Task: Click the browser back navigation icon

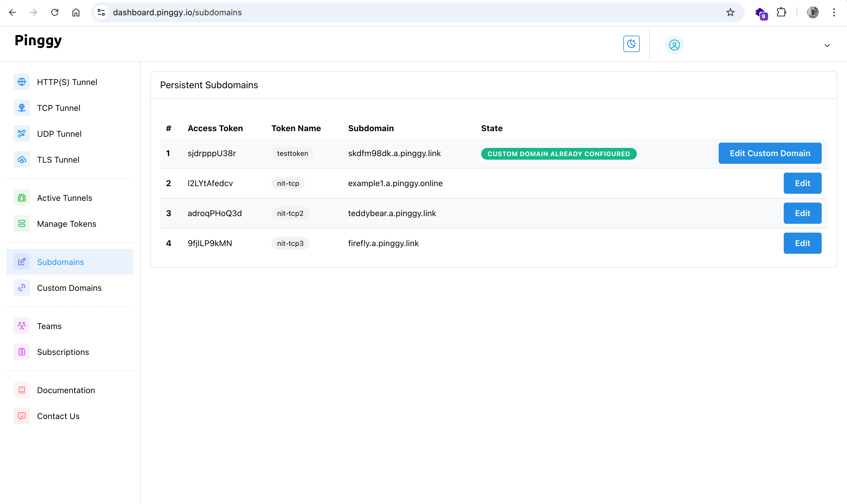Action: 12,12
